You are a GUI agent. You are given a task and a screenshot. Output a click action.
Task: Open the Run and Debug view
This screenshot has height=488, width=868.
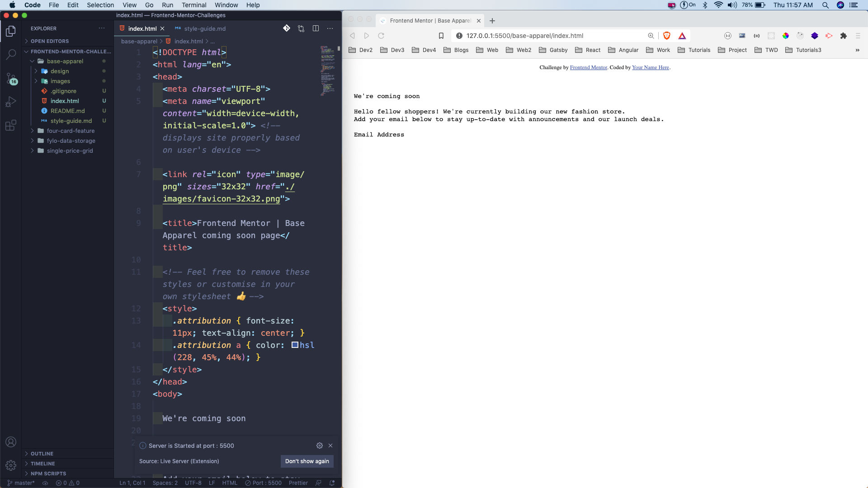click(11, 102)
